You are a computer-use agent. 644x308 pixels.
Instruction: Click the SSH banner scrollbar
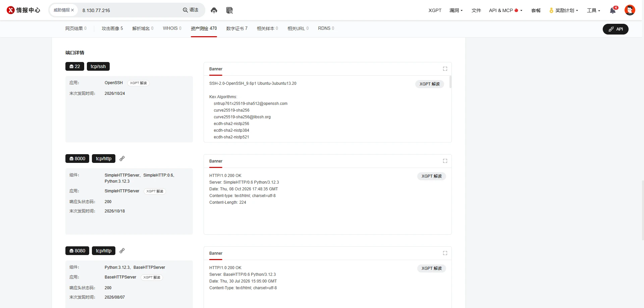tap(450, 82)
